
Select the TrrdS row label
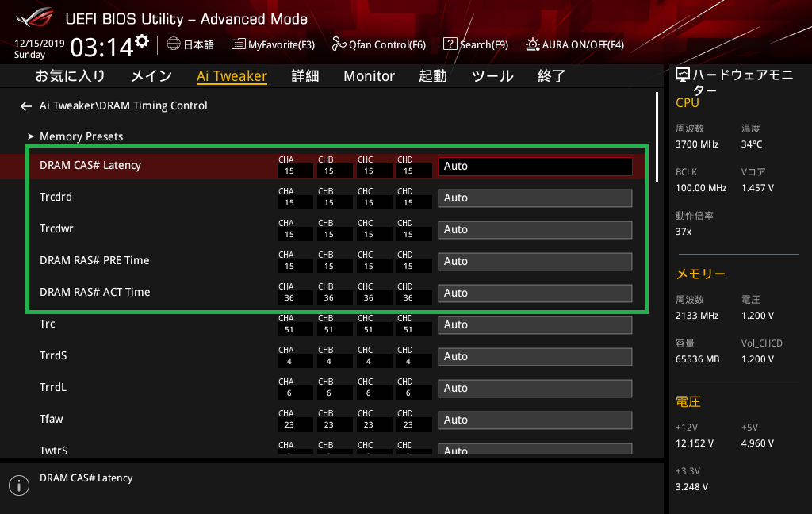(x=53, y=355)
